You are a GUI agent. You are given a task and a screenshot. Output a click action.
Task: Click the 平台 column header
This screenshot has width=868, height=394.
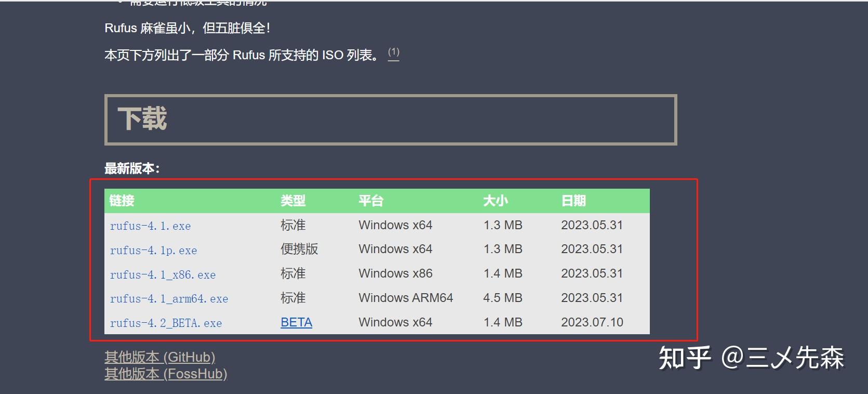[371, 201]
